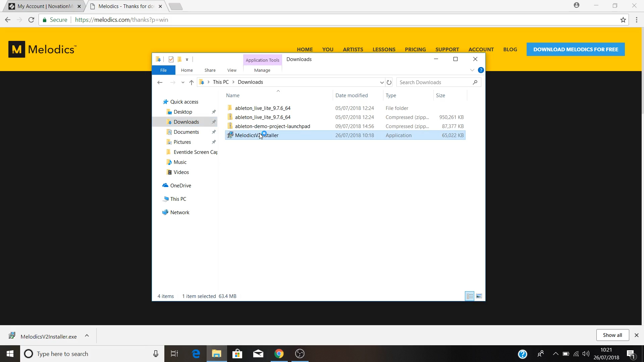Click the ableton_live_lite_9.7.6_64 folder icon

point(229,108)
